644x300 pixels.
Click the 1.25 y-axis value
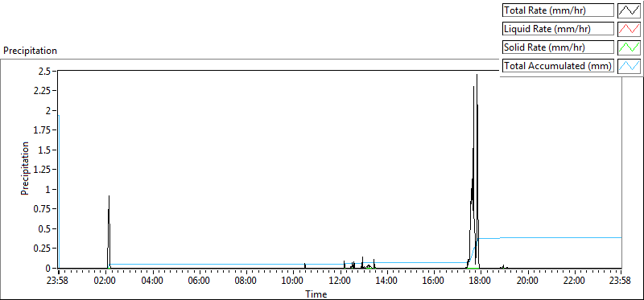[43, 170]
